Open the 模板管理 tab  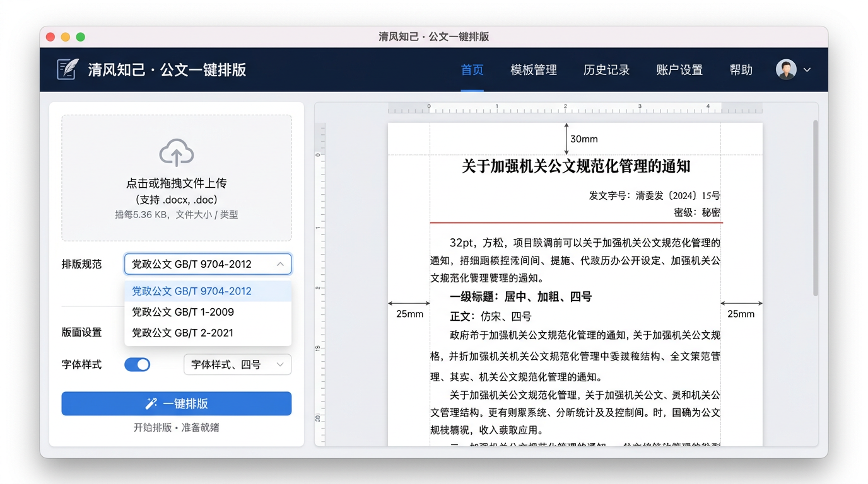[534, 70]
